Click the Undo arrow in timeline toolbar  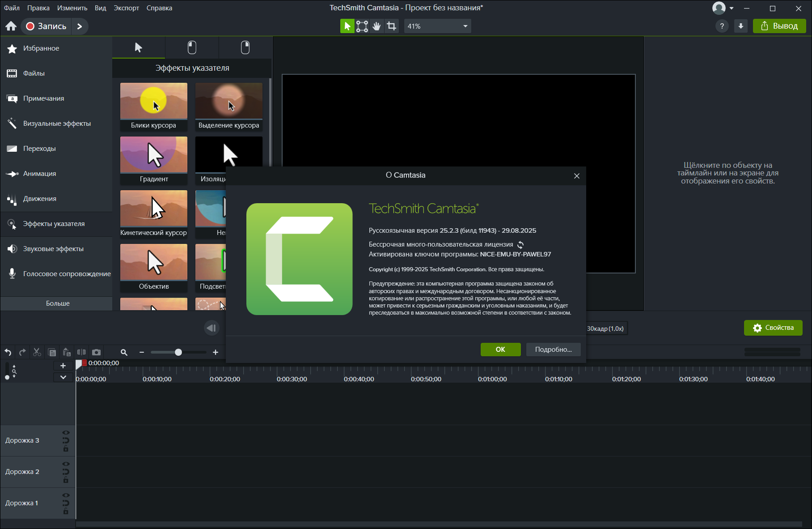[x=8, y=352]
